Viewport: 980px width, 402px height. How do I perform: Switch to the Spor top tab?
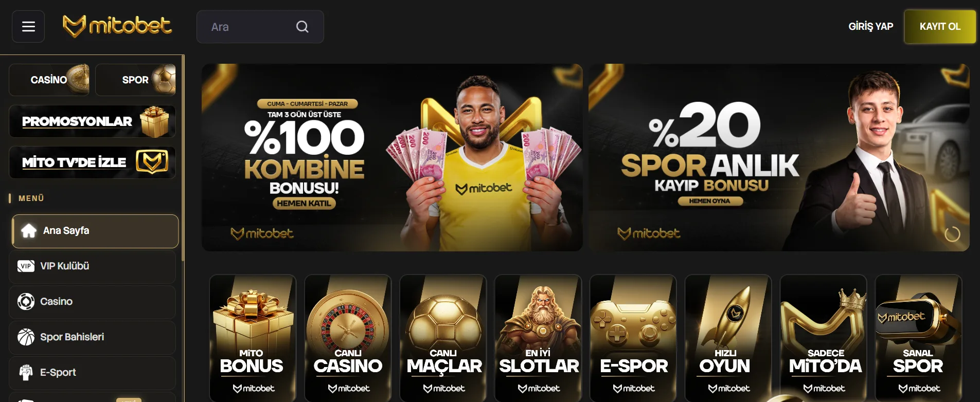135,80
